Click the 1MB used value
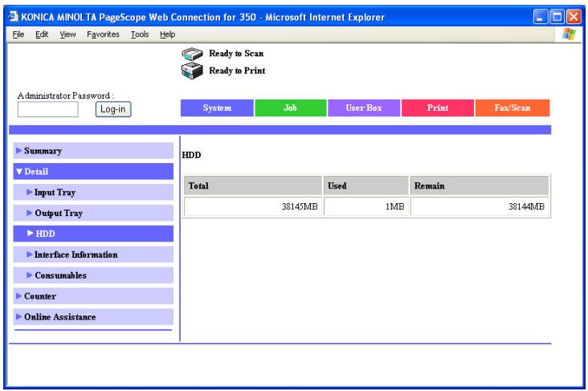588x391 pixels. click(395, 206)
